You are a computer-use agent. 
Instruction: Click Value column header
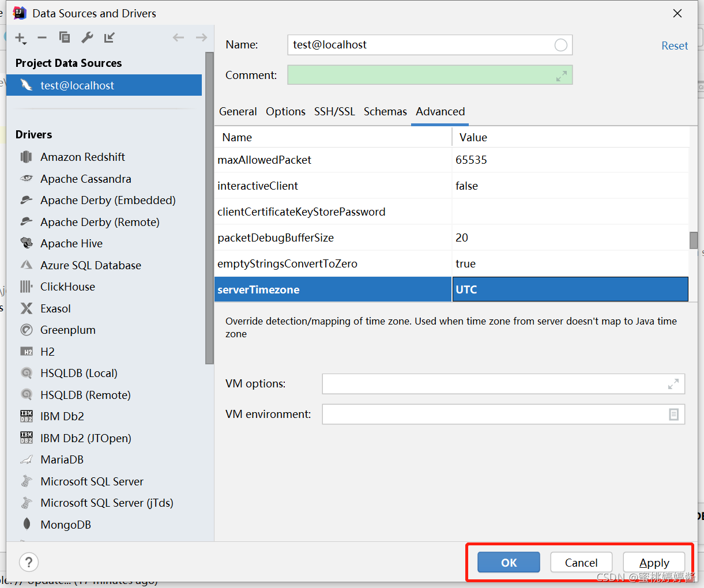(571, 137)
